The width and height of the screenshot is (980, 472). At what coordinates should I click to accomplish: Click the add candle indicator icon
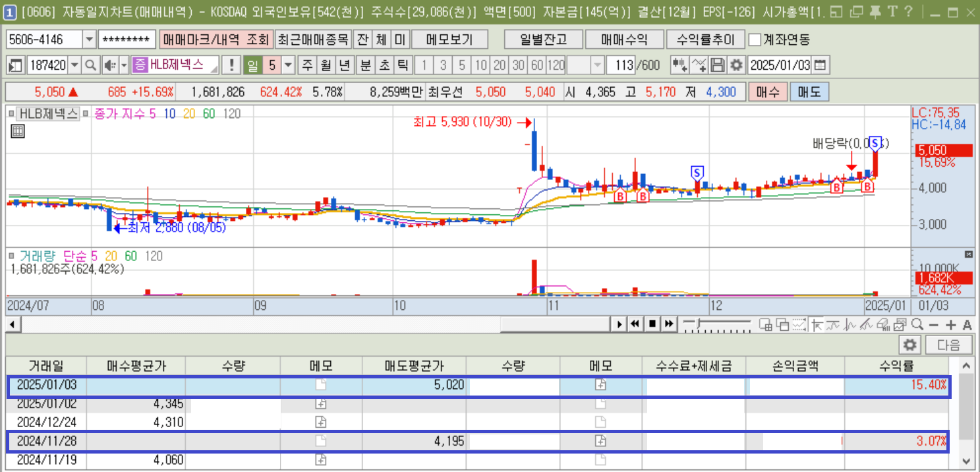[x=679, y=65]
